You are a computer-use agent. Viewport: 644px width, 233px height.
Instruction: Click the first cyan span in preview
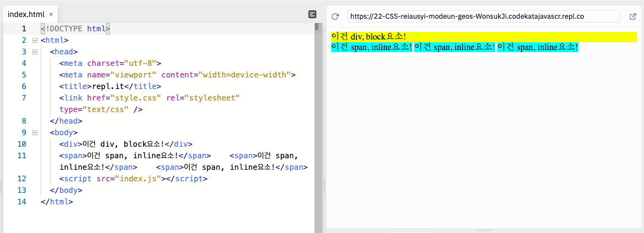click(x=371, y=47)
